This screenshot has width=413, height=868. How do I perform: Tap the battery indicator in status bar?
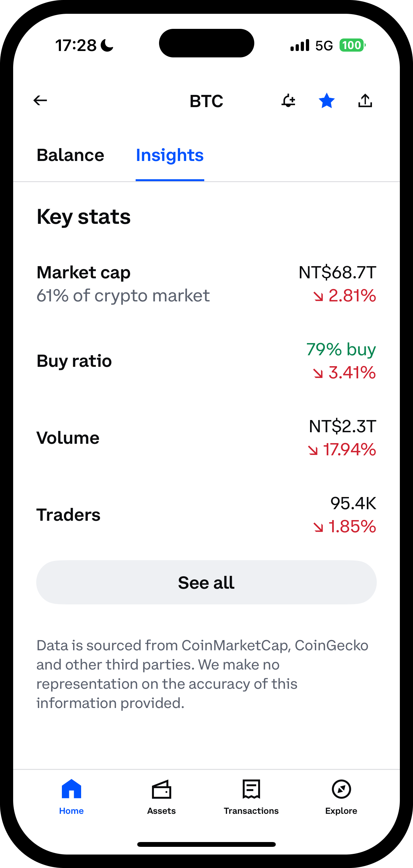tap(352, 45)
